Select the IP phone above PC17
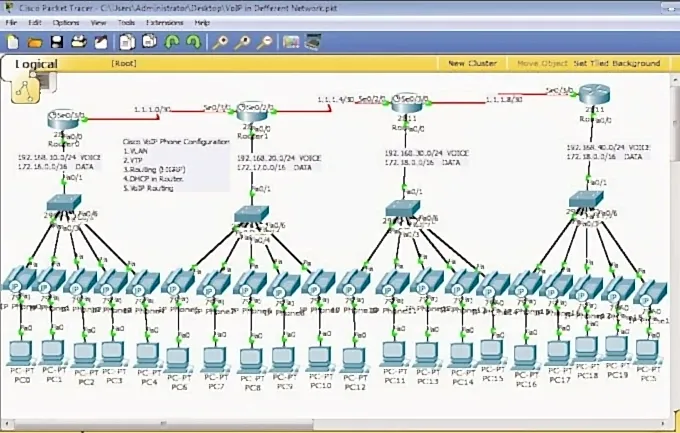Viewport: 680px width, 433px height. pyautogui.click(x=556, y=285)
